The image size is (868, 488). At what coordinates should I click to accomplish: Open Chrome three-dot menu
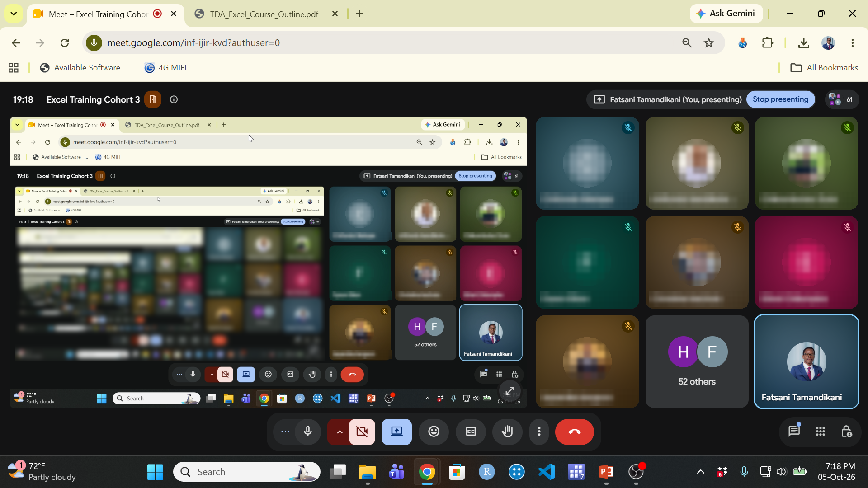pos(853,43)
